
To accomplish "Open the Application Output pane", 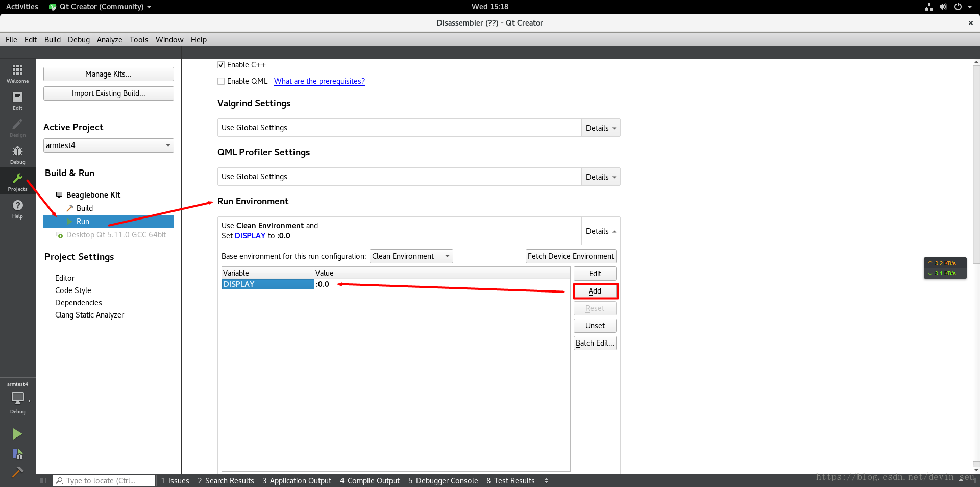I will point(297,481).
